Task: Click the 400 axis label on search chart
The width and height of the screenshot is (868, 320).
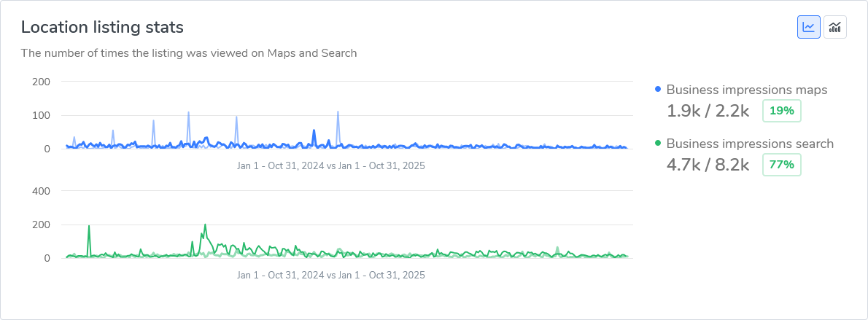Action: click(x=41, y=191)
